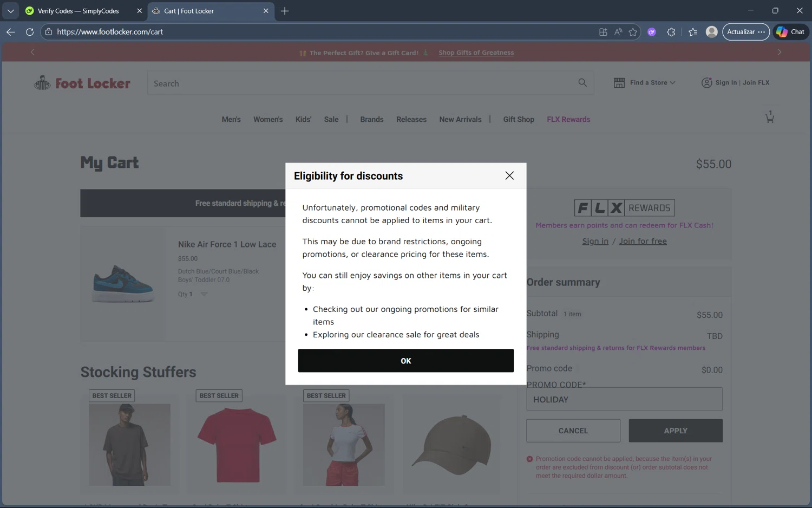Open Shop Gifts of Greatness link
This screenshot has width=812, height=508.
coord(476,53)
